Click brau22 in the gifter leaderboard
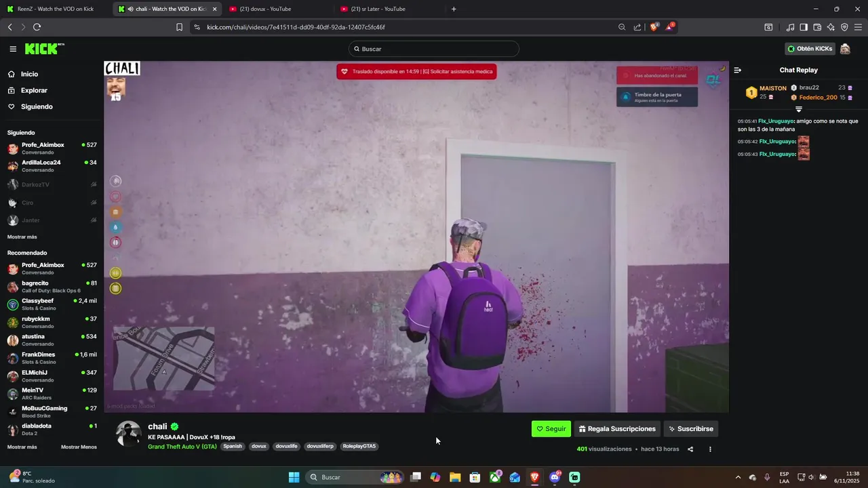The width and height of the screenshot is (868, 488). [x=809, y=87]
